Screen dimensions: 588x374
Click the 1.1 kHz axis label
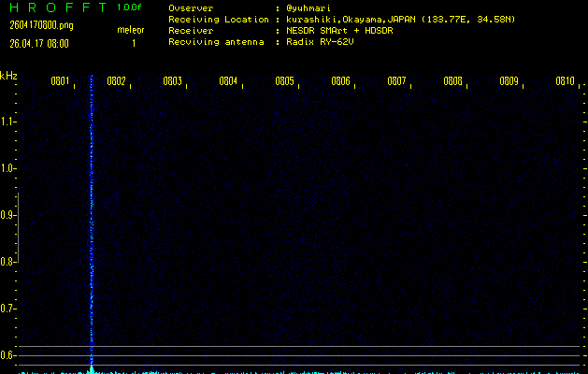(x=7, y=122)
